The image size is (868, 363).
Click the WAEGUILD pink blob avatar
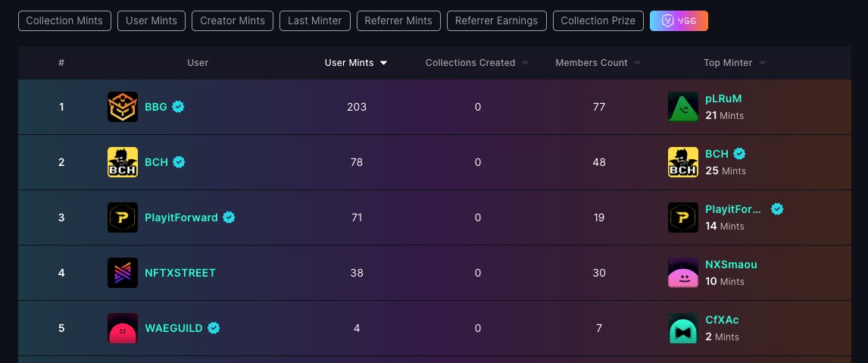pos(123,329)
